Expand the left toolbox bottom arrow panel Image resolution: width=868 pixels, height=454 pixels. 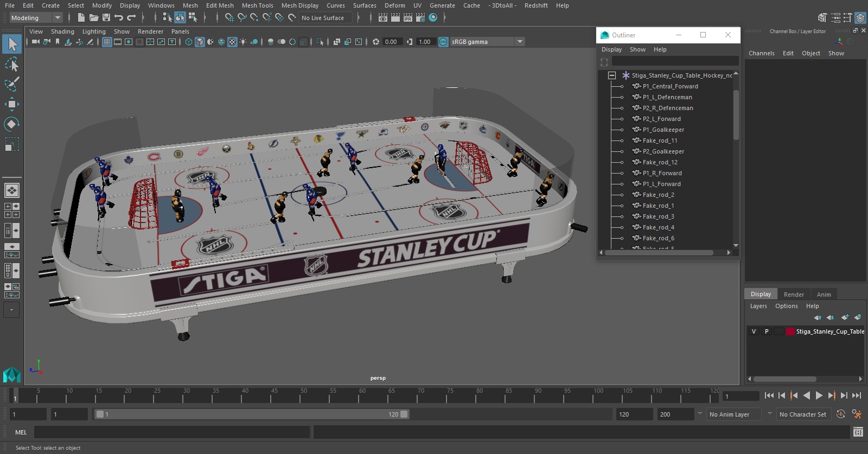[11, 310]
